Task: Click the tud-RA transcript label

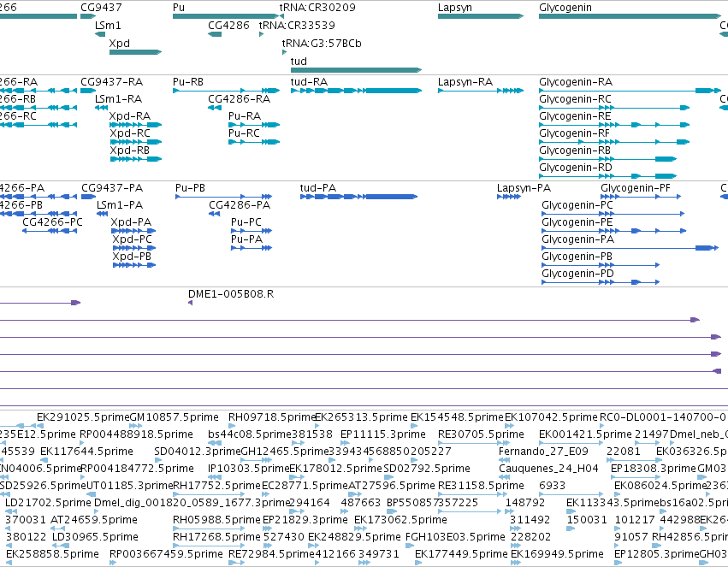Action: click(x=309, y=82)
